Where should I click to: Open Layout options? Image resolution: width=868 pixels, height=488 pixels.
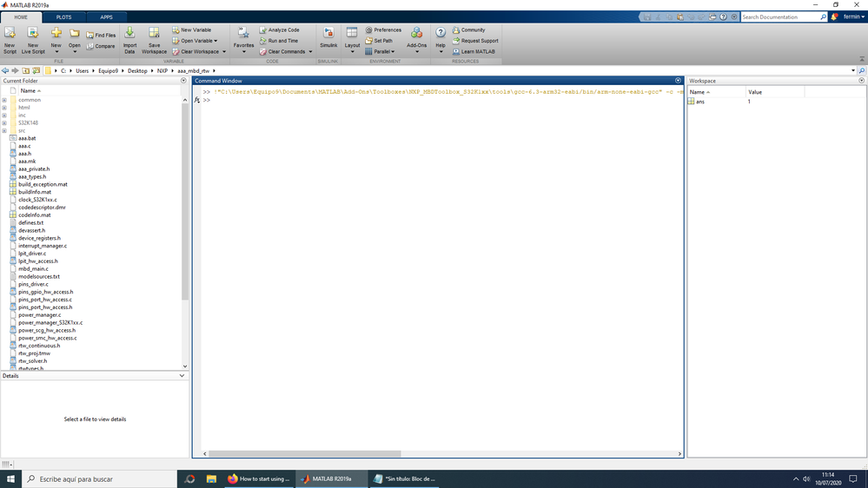click(352, 41)
